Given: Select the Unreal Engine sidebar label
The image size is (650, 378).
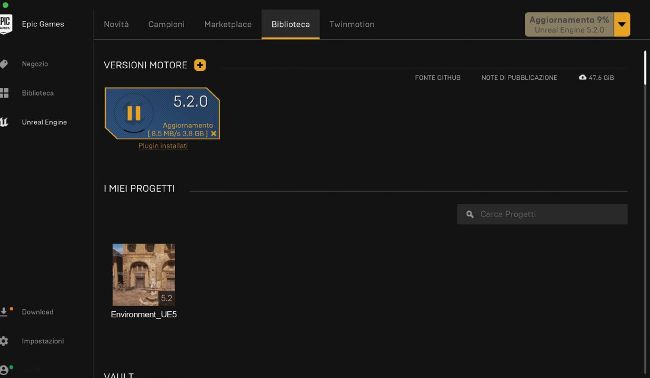Looking at the screenshot, I should [44, 122].
